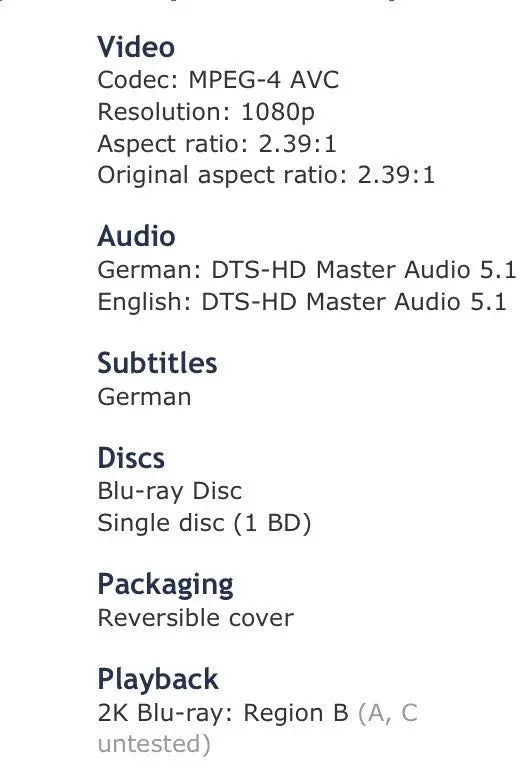The height and width of the screenshot is (767, 530).
Task: Click the Playback section heading
Action: (158, 679)
